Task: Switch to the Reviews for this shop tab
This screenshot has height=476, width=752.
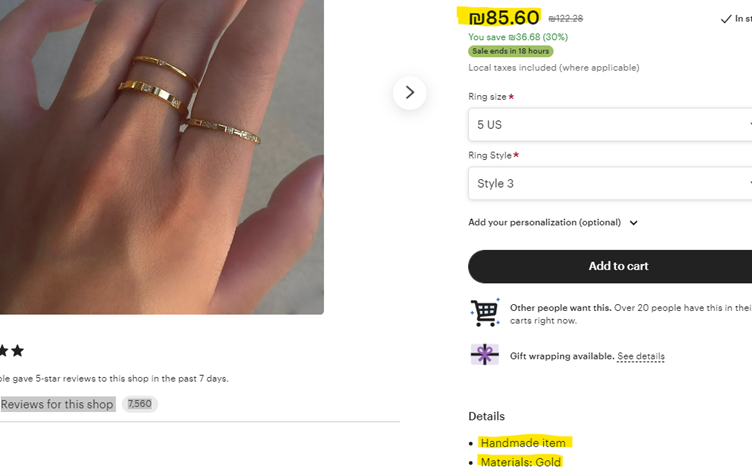Action: click(x=57, y=404)
